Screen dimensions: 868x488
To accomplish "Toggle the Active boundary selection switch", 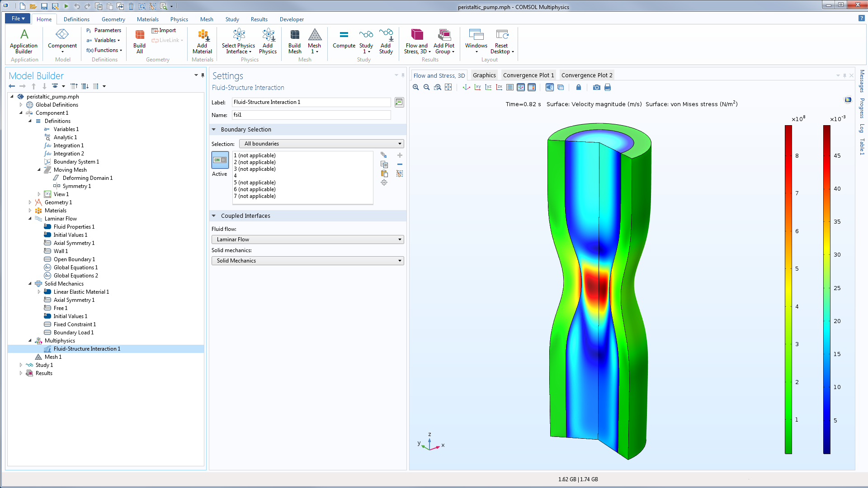I will tap(220, 160).
